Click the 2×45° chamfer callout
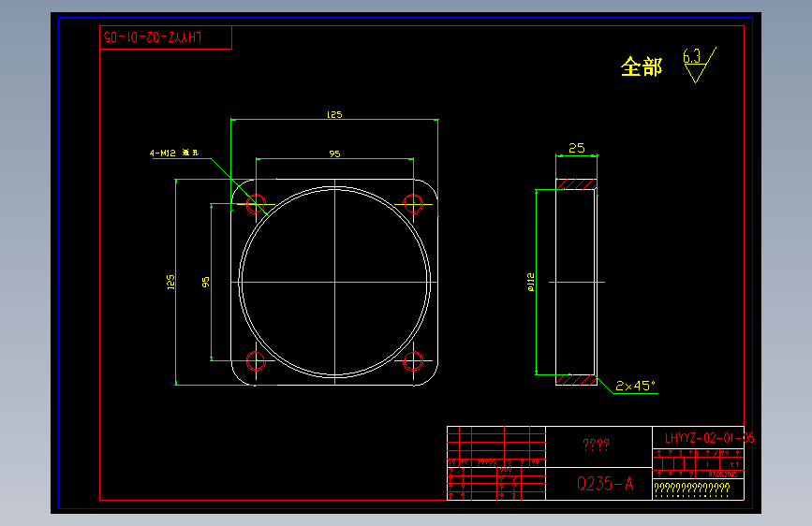 pyautogui.click(x=635, y=386)
